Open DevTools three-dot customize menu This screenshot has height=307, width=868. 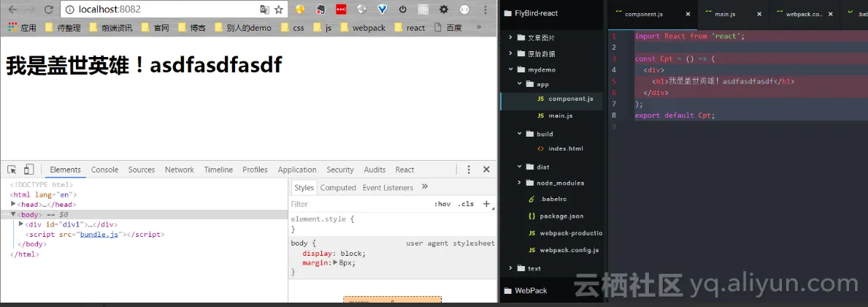click(x=469, y=170)
